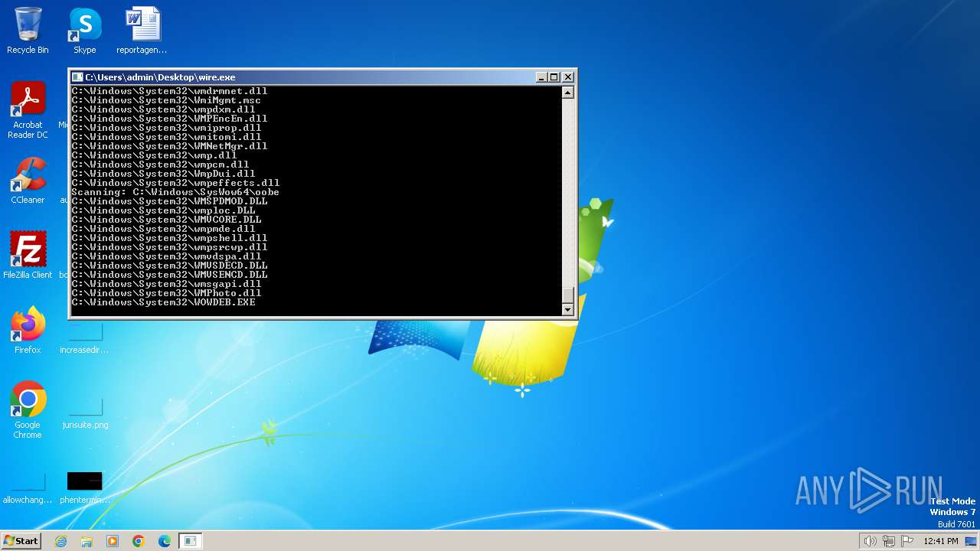
Task: Open Acrobat Reader DC shortcut
Action: tap(28, 110)
